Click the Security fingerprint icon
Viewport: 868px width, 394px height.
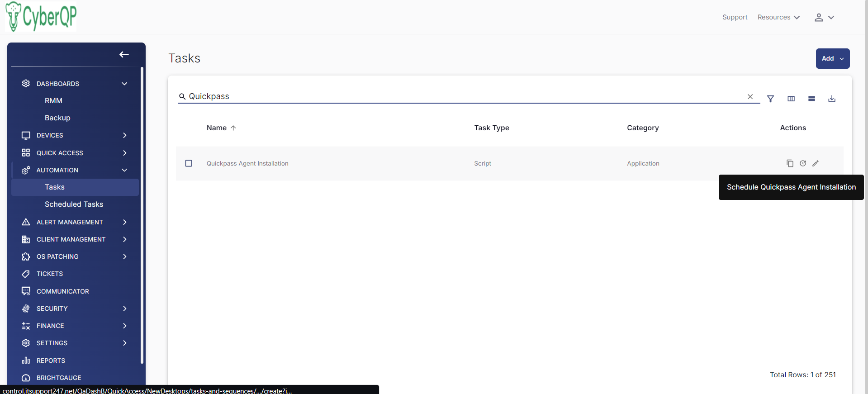pos(26,309)
